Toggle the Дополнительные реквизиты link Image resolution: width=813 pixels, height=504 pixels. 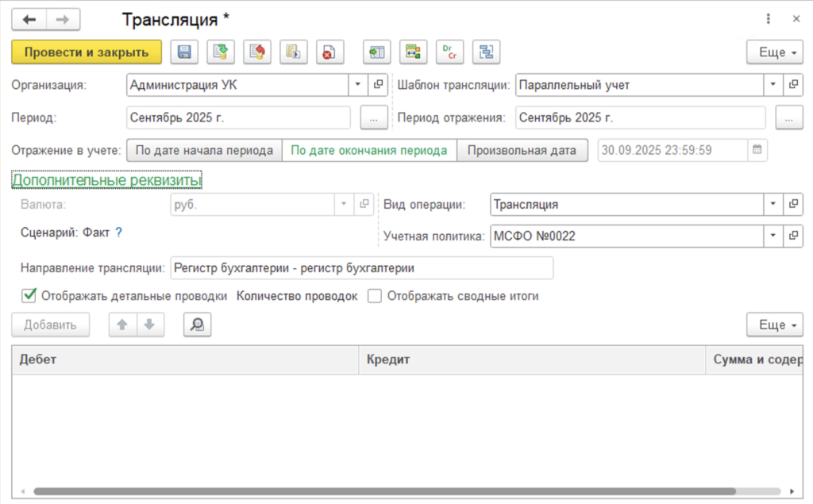tap(106, 180)
